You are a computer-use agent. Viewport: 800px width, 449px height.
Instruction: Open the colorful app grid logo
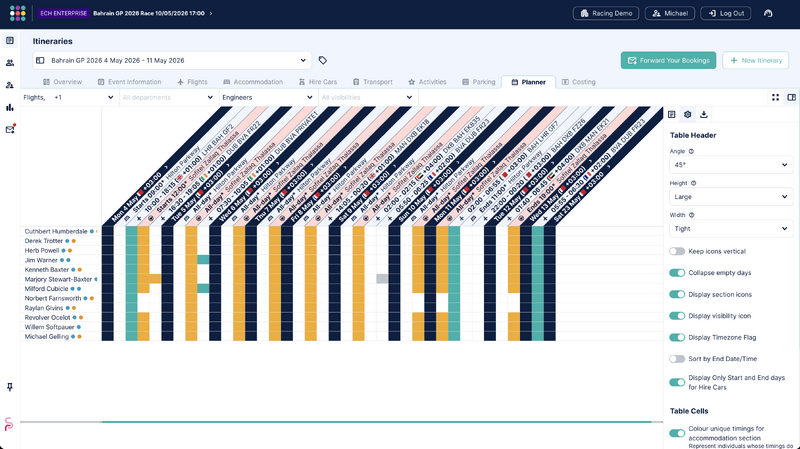click(x=17, y=13)
